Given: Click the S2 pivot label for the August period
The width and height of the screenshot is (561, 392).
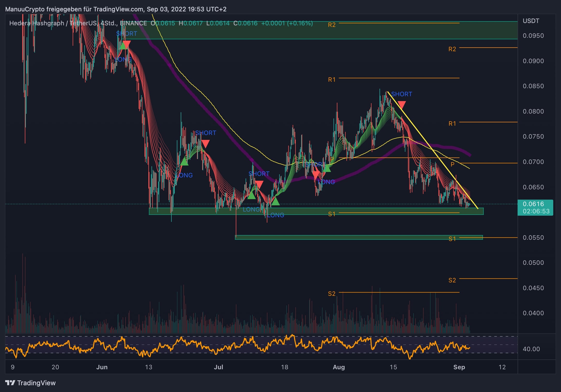Looking at the screenshot, I should (332, 294).
